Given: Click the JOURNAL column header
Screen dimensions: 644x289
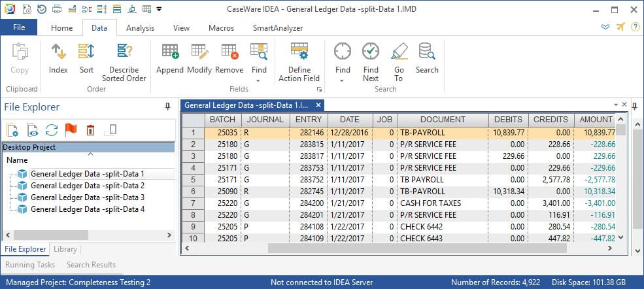Looking at the screenshot, I should coord(265,120).
